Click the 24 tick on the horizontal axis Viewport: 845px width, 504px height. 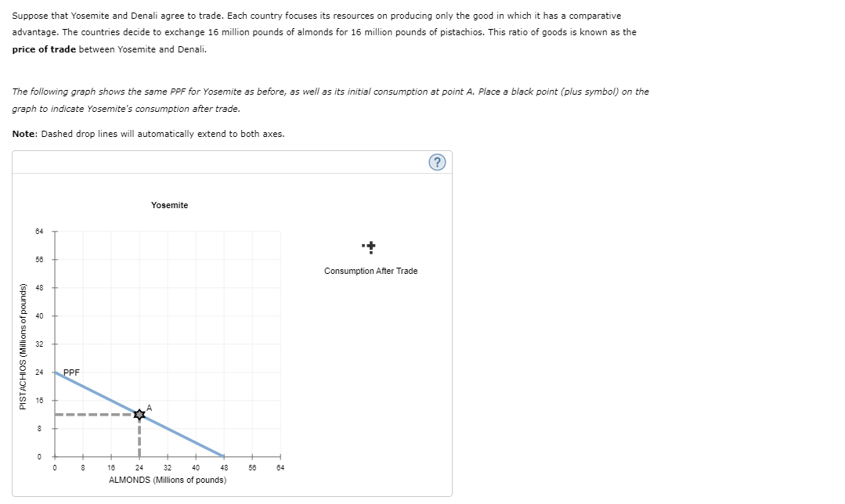point(139,467)
